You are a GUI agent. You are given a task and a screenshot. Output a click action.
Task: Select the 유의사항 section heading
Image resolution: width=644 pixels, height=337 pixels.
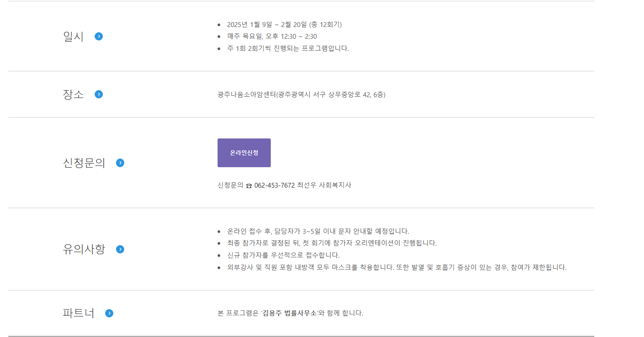[84, 249]
